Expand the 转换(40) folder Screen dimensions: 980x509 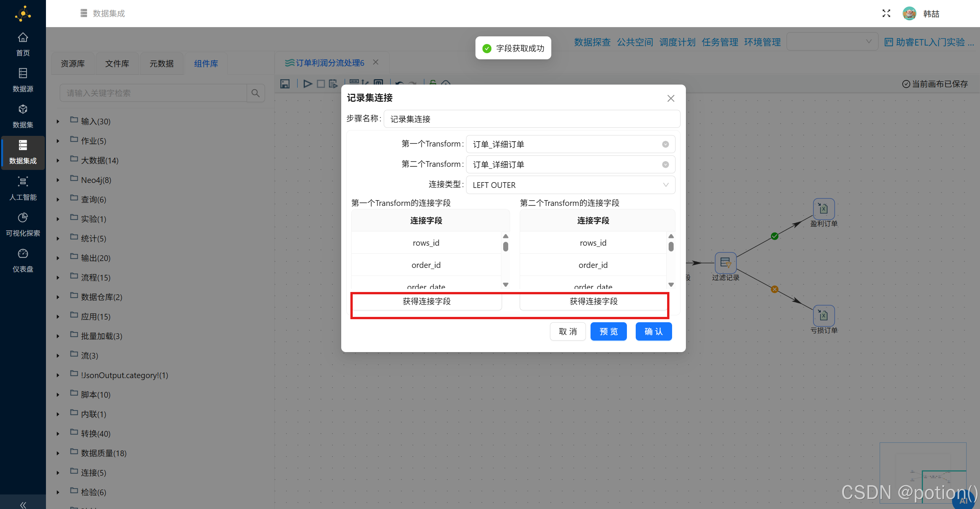click(x=58, y=434)
